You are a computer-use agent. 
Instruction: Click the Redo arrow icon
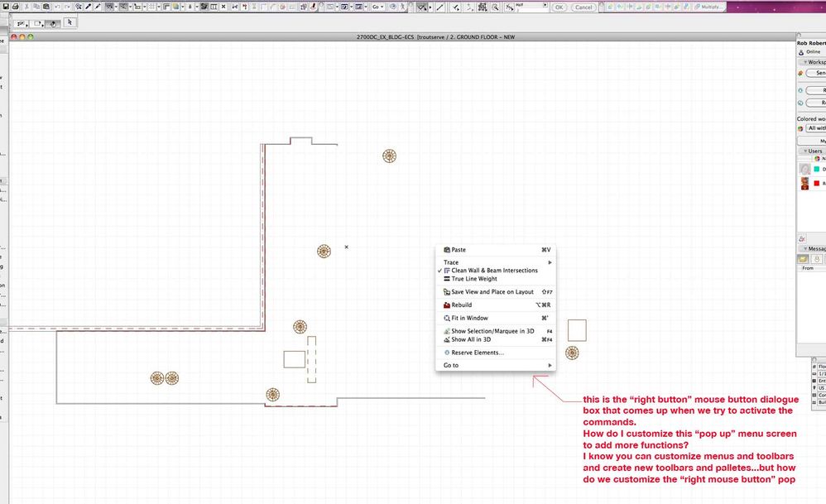click(67, 7)
